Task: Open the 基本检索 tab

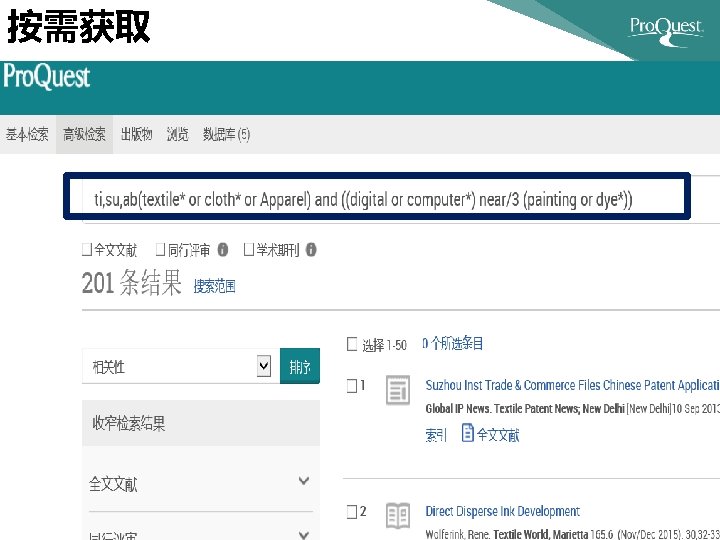Action: pos(27,135)
